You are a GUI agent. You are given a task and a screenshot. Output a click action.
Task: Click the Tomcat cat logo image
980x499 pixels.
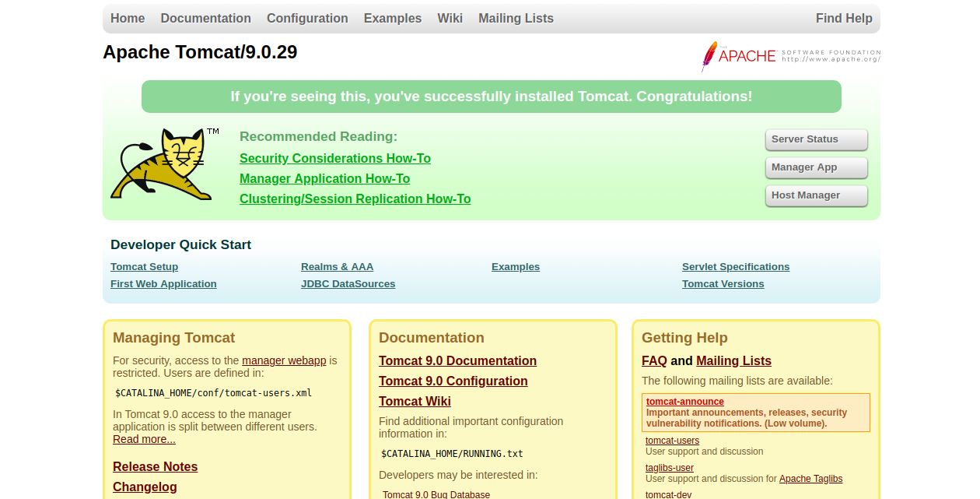165,164
